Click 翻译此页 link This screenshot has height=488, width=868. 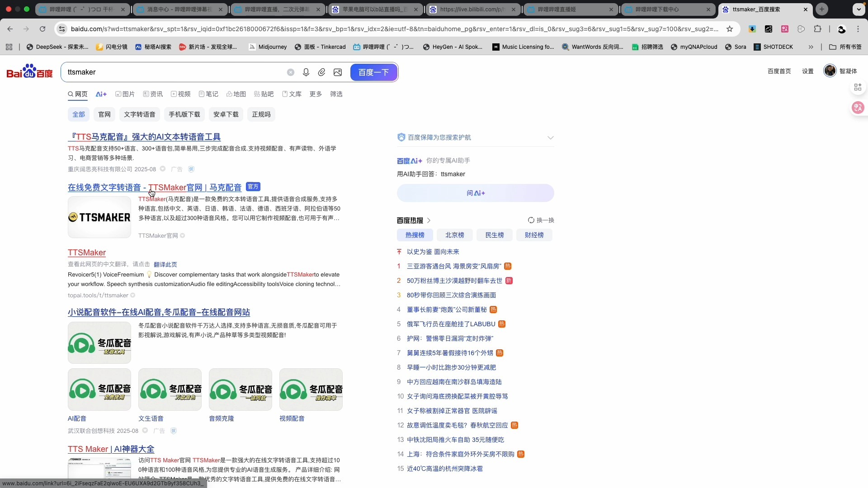tap(165, 265)
